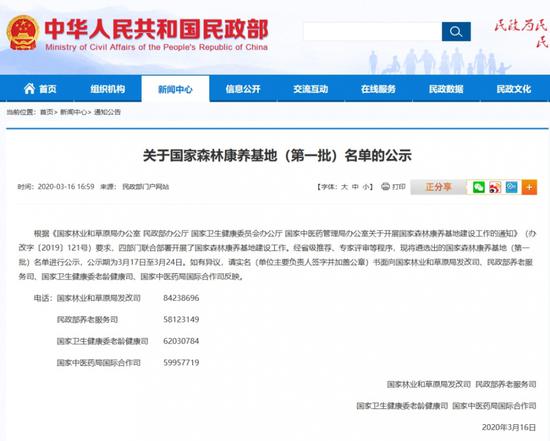Open the 交流互动 navigation tab

311,89
